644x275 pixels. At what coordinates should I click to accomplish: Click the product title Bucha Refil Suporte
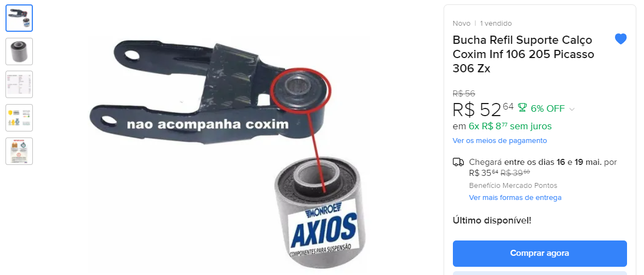524,54
